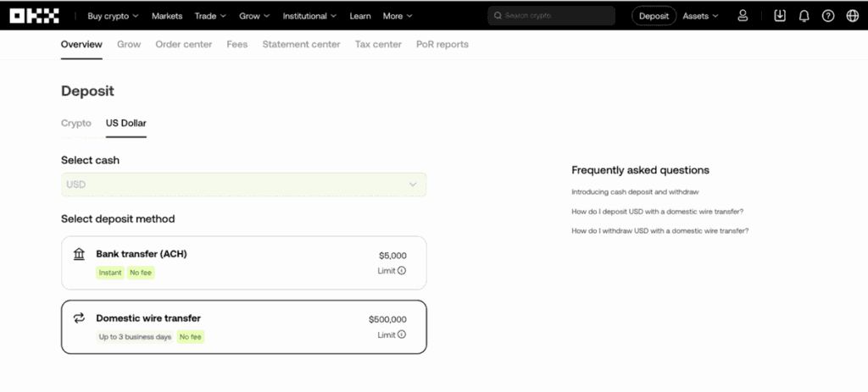Open Learn in the top navigation
The image size is (868, 392).
[x=360, y=16]
